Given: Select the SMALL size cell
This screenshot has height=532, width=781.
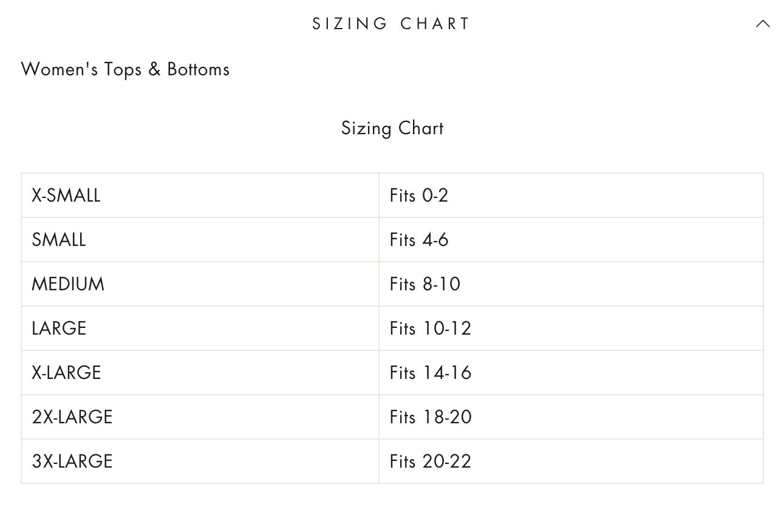Looking at the screenshot, I should [59, 240].
